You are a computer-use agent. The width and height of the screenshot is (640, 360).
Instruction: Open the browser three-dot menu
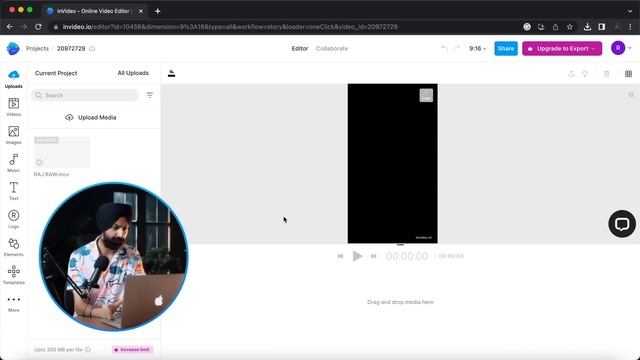(x=630, y=27)
